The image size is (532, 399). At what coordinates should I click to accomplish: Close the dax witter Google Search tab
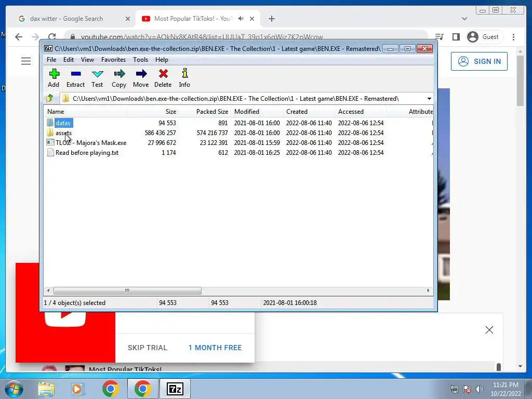coord(128,19)
